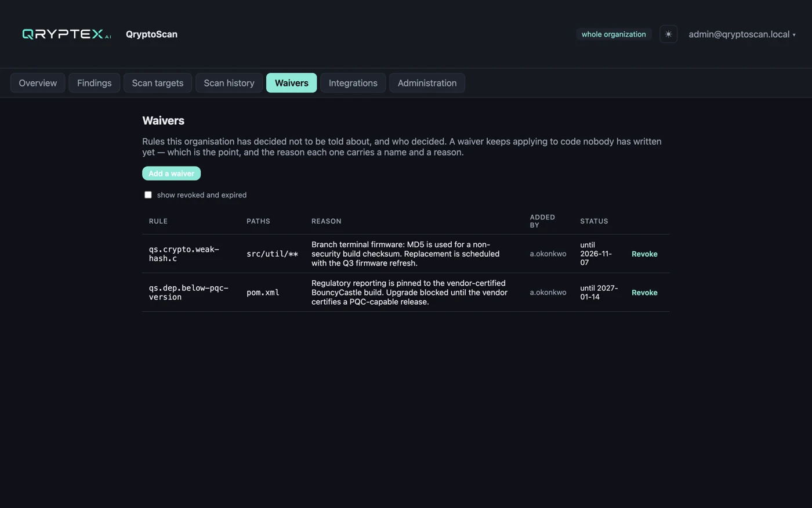Click the until 2026-11-07 status
This screenshot has width=812, height=508.
pyautogui.click(x=596, y=254)
